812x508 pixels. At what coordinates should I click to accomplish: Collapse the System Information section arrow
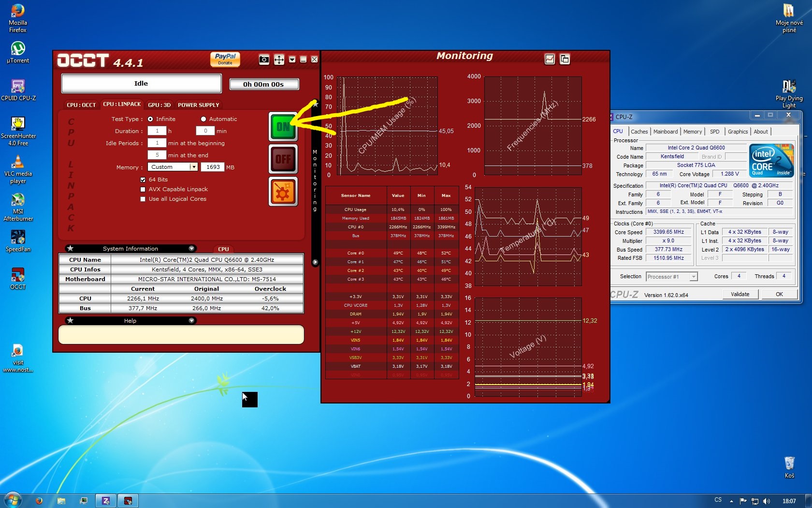[191, 249]
